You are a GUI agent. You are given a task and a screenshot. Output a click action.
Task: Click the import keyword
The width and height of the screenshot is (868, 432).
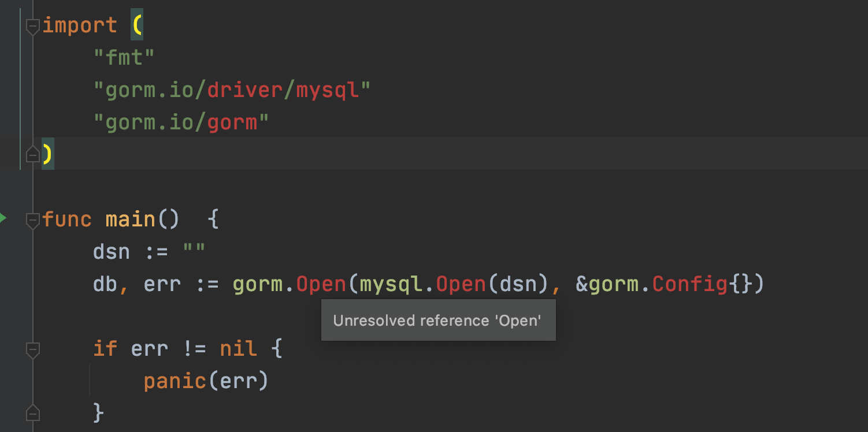(x=80, y=25)
